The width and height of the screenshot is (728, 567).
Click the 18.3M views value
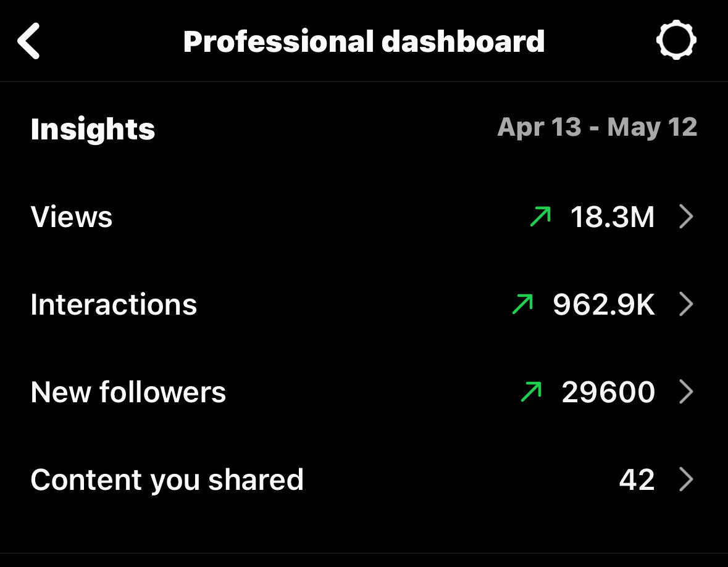click(x=613, y=217)
